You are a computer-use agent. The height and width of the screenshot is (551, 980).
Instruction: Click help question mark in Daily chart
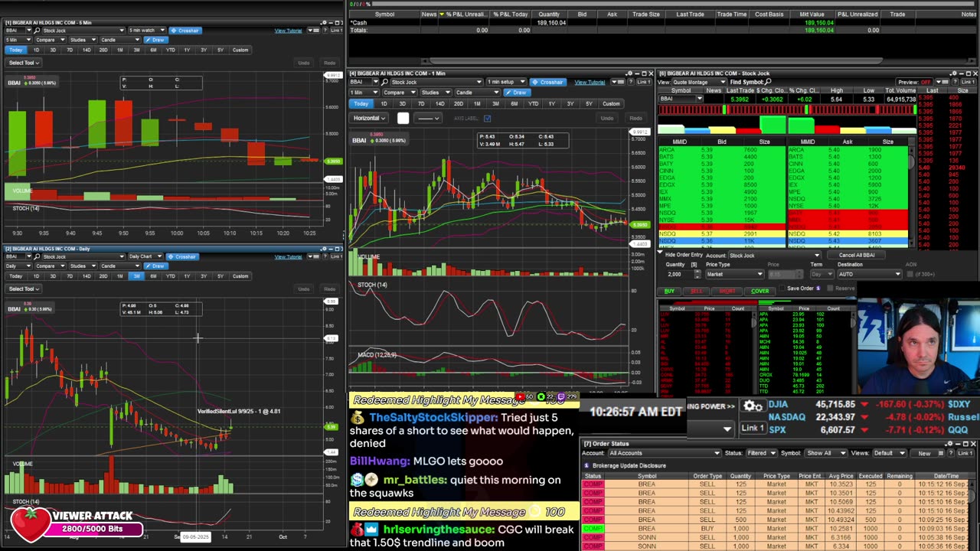[325, 256]
